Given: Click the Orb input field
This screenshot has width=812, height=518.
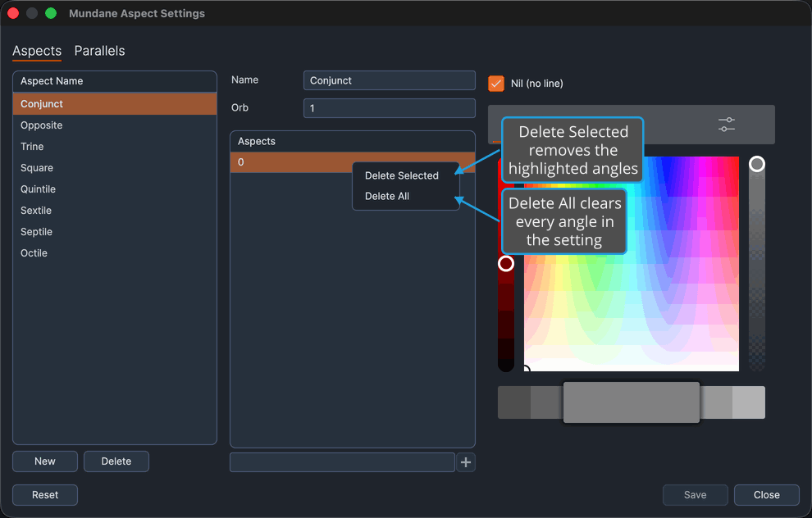Looking at the screenshot, I should (389, 108).
